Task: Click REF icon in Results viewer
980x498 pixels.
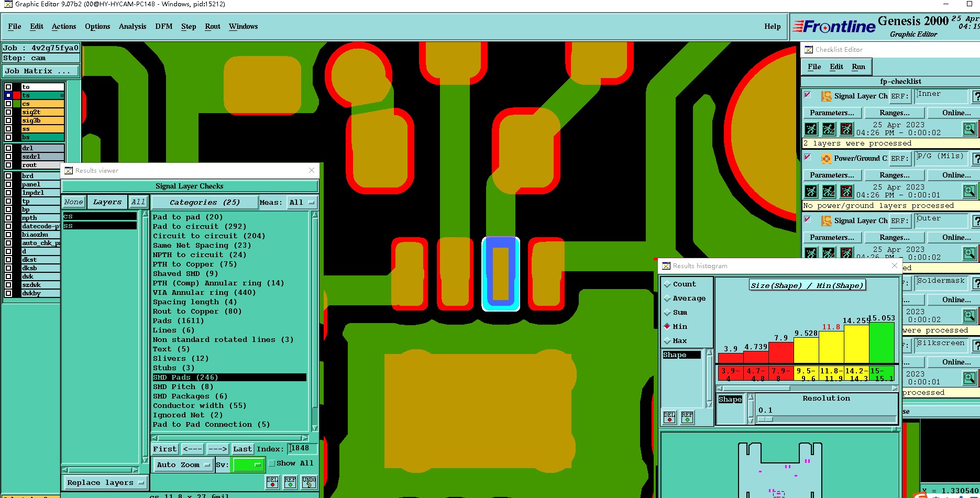Action: pyautogui.click(x=290, y=482)
